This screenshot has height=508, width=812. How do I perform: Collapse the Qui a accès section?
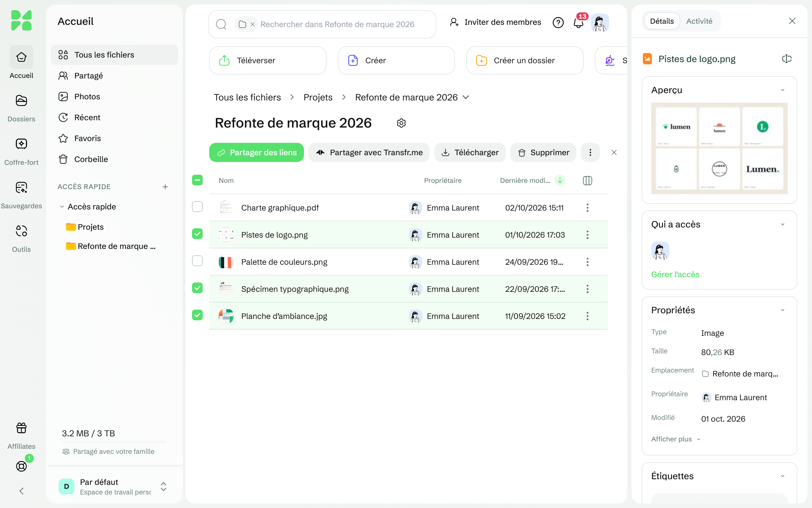[x=782, y=224]
